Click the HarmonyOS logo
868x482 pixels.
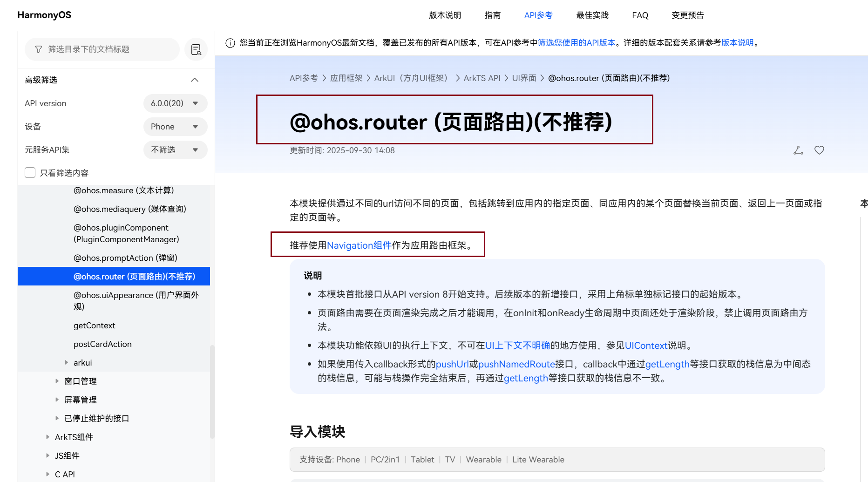pos(44,15)
